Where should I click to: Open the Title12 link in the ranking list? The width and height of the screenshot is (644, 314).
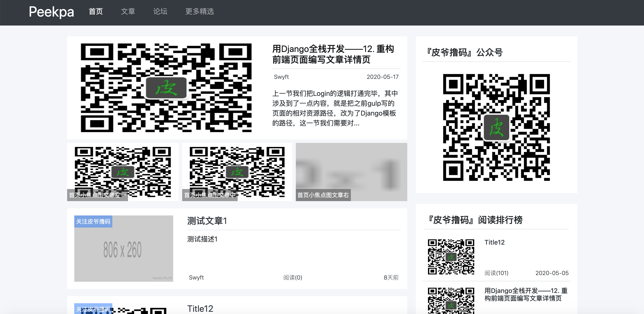pyautogui.click(x=495, y=242)
